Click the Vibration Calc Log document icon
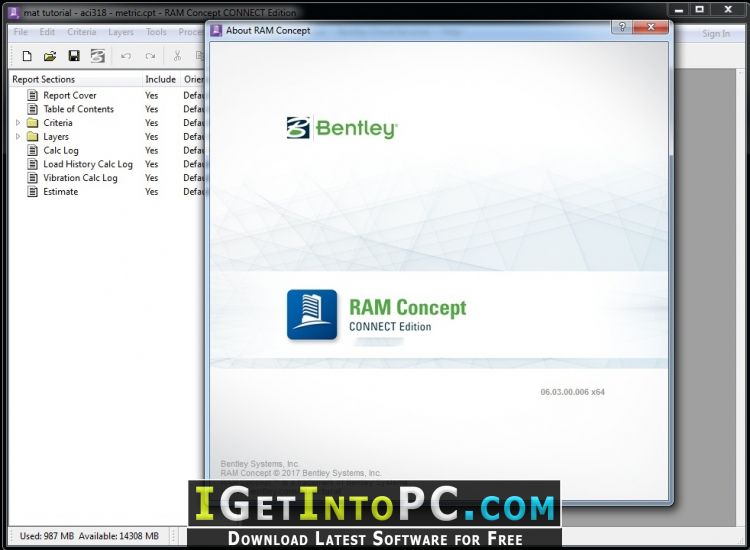 tap(33, 178)
